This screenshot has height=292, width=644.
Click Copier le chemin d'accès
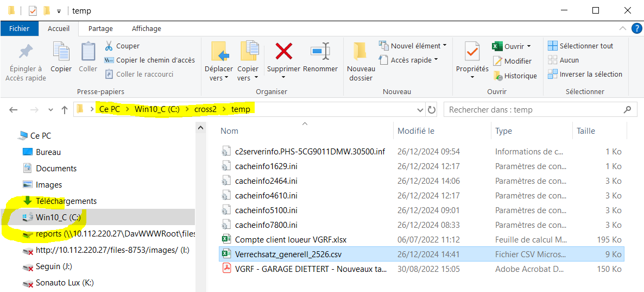pyautogui.click(x=150, y=60)
